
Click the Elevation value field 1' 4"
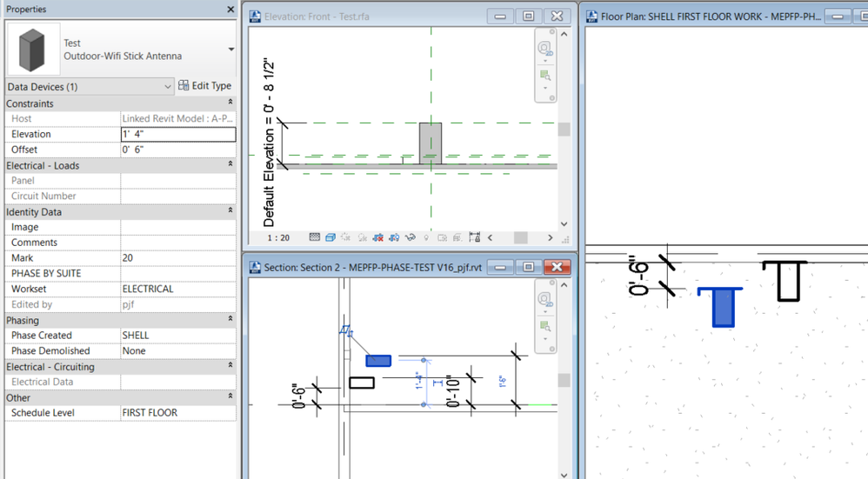[178, 134]
